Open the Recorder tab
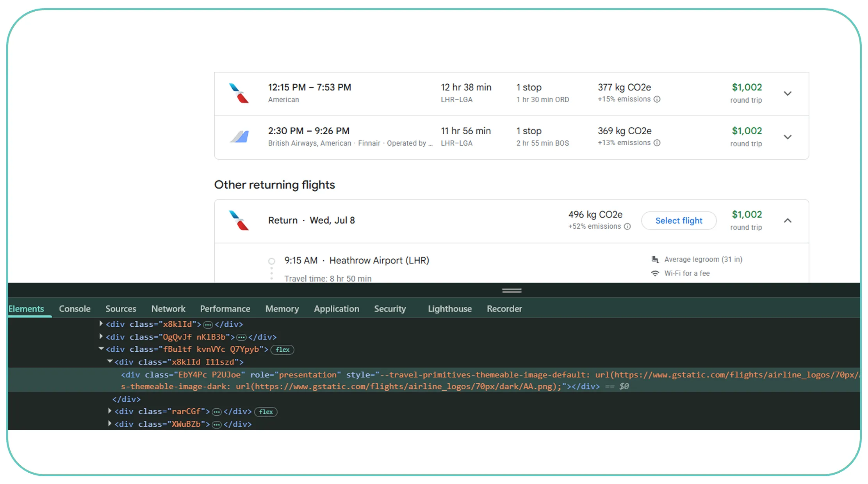The image size is (868, 484). (x=504, y=309)
